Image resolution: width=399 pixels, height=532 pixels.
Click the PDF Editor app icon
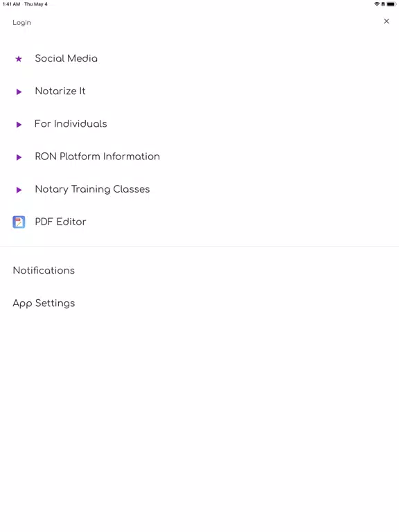19,222
